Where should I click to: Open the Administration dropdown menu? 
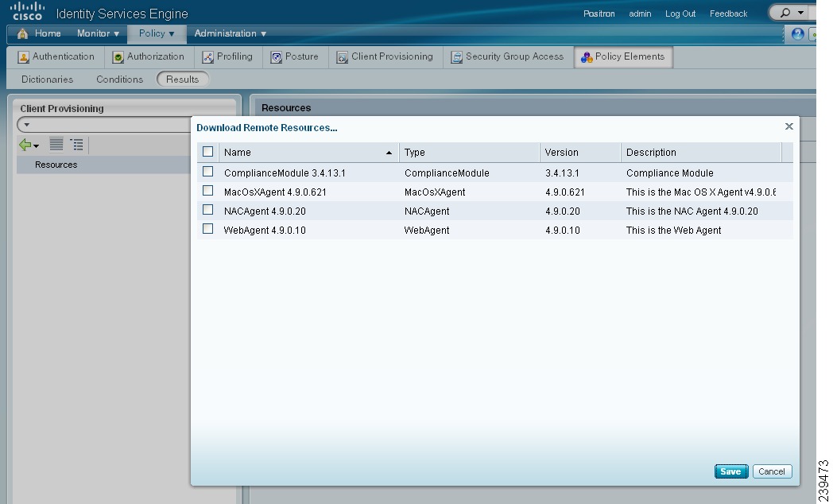(230, 33)
